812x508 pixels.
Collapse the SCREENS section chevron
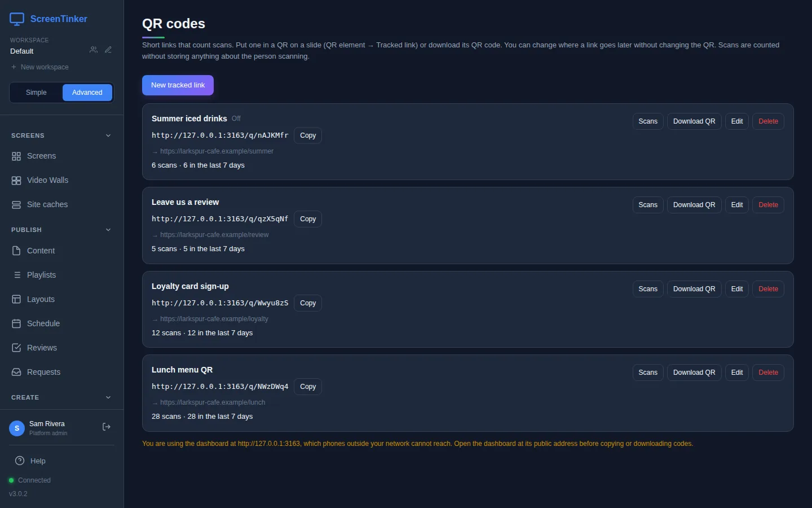[108, 135]
